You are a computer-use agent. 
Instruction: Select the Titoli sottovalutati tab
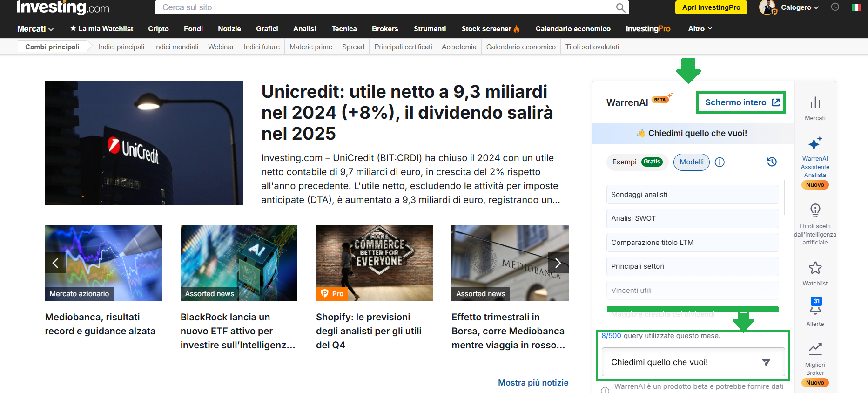pos(592,47)
